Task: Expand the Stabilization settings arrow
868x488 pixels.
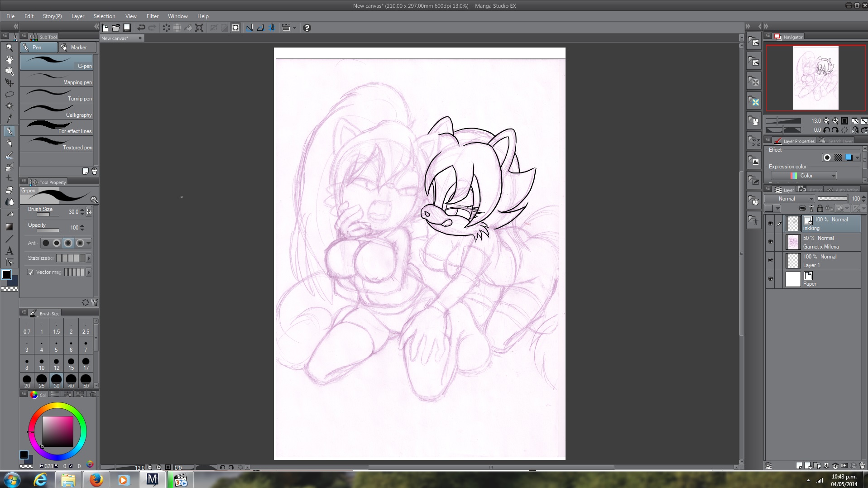Action: pyautogui.click(x=89, y=258)
